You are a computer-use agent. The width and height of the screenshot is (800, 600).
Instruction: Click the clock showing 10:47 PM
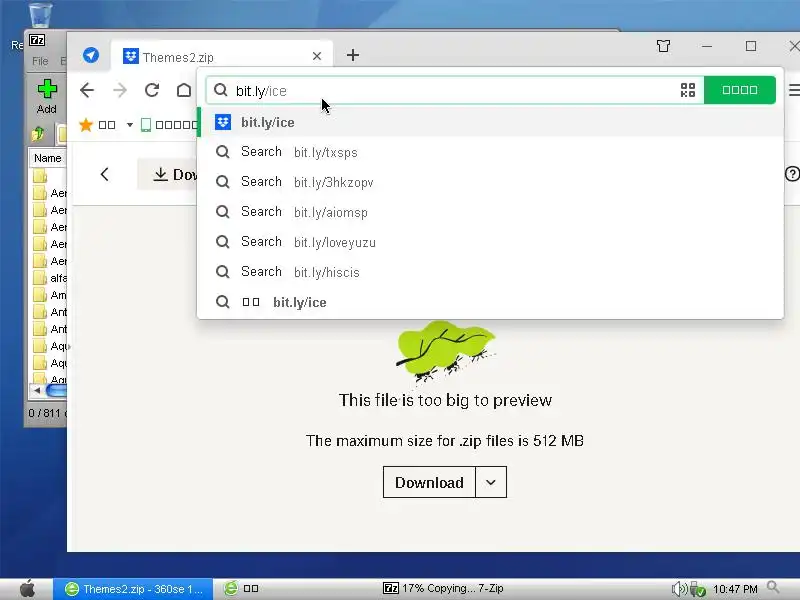point(735,589)
